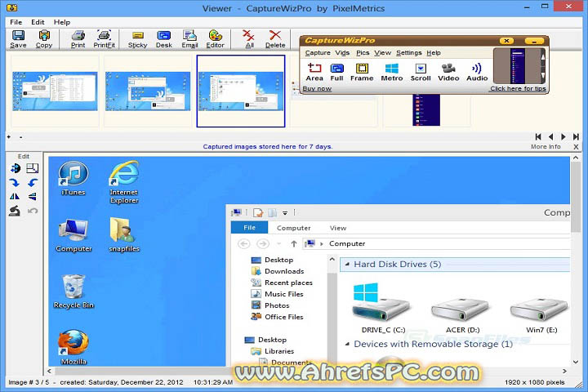Select the second capture thumbnail
The height and width of the screenshot is (392, 588).
tap(148, 91)
